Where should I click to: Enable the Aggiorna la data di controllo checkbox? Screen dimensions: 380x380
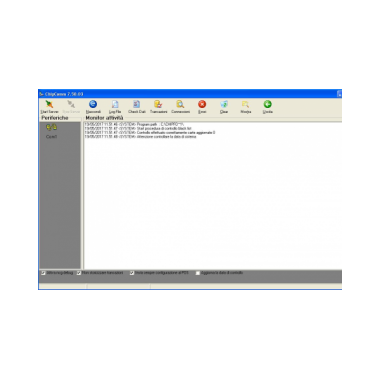pyautogui.click(x=198, y=273)
